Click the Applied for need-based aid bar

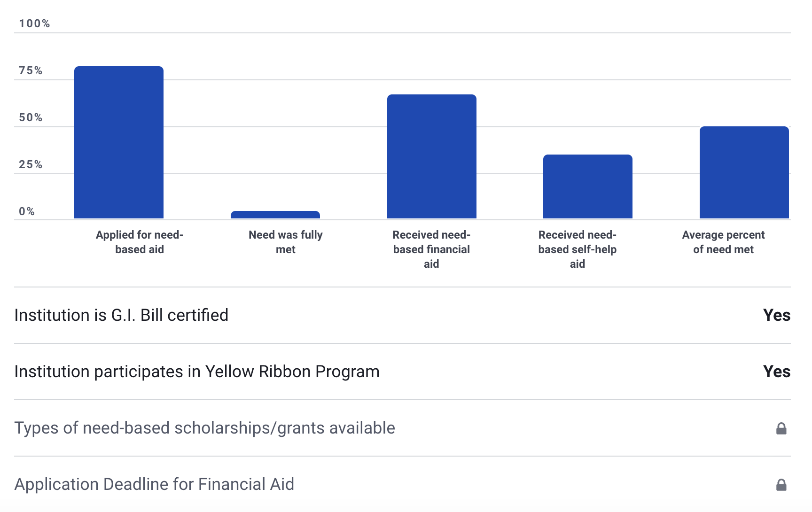(119, 142)
